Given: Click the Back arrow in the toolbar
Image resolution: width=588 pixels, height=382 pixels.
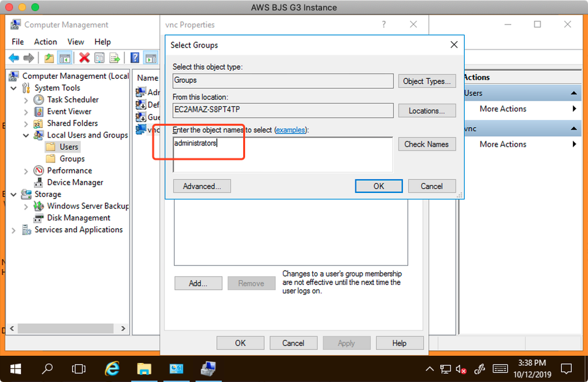Looking at the screenshot, I should (x=14, y=58).
